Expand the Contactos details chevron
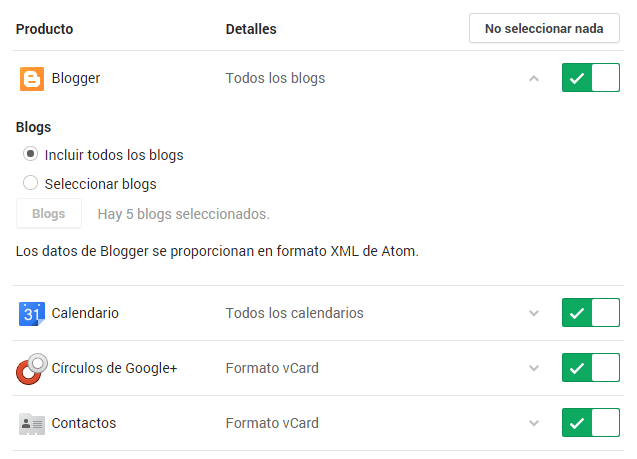637x459 pixels. pos(534,423)
